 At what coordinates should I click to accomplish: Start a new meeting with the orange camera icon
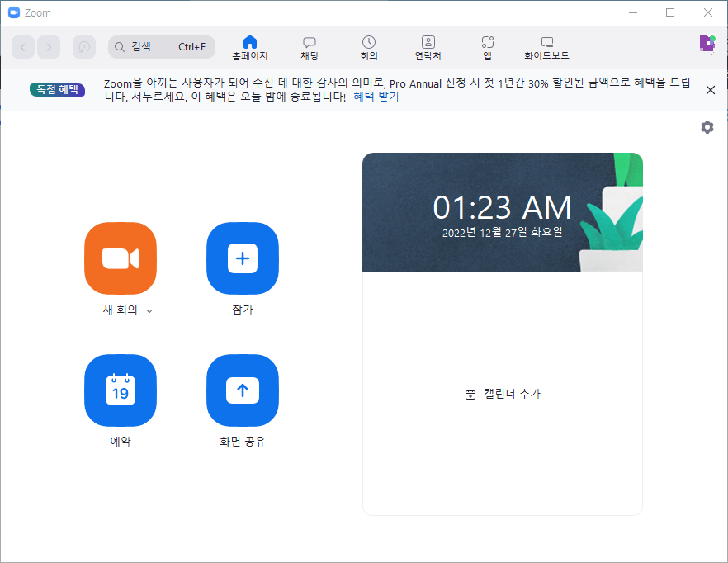click(x=121, y=258)
